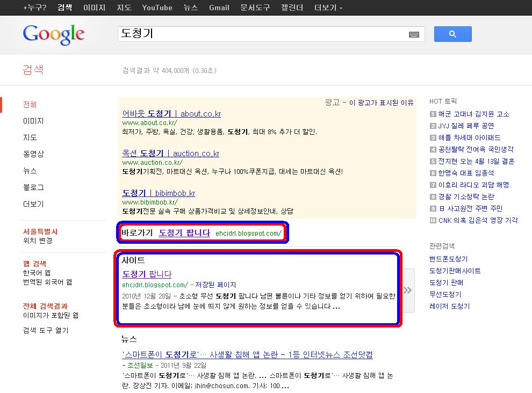Image resolution: width=532 pixels, height=393 pixels.
Task: Click the Google logo
Action: tap(54, 34)
